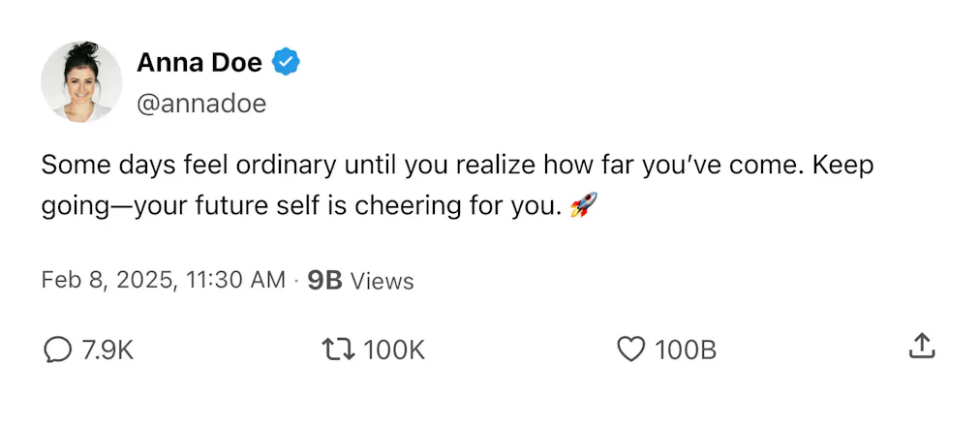
Task: Like the tweet with the heart icon
Action: coord(630,350)
